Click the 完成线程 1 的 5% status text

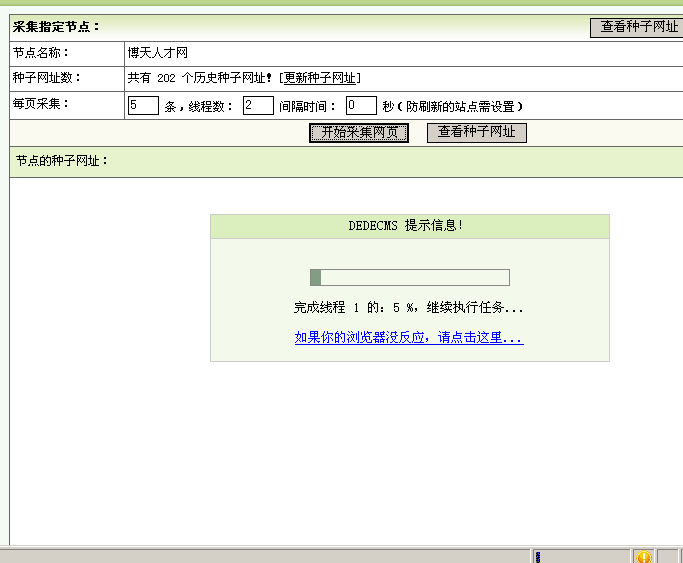(x=408, y=308)
